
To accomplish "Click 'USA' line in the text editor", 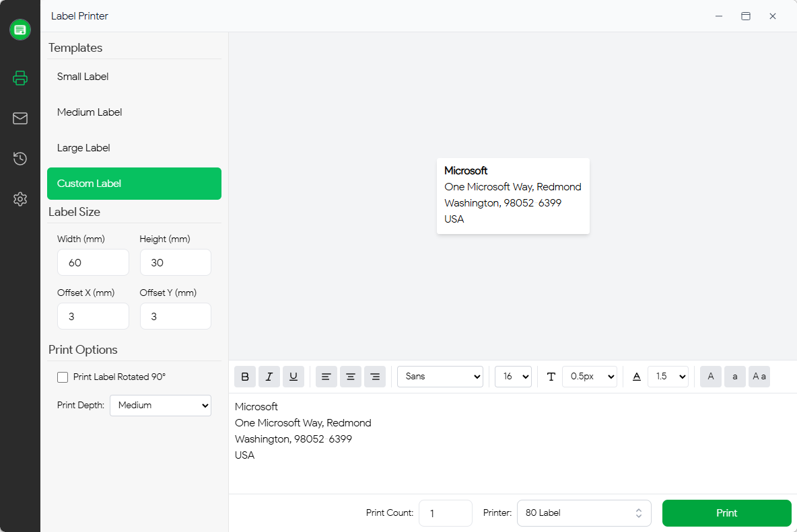I will pos(244,455).
